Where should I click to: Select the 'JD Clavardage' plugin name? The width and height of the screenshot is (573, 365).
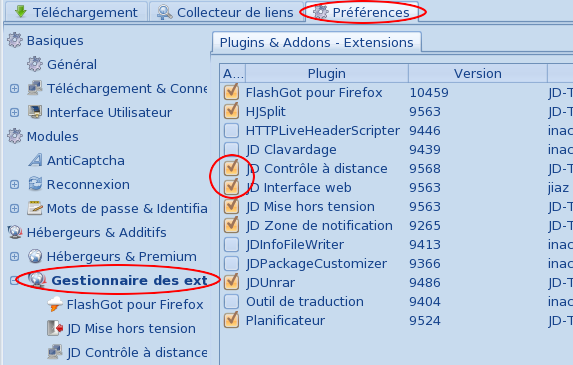point(291,149)
